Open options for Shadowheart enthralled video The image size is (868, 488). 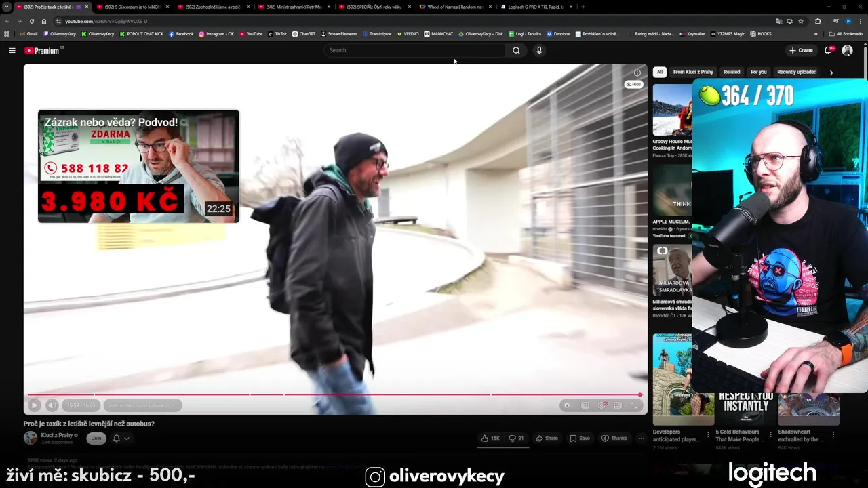833,434
